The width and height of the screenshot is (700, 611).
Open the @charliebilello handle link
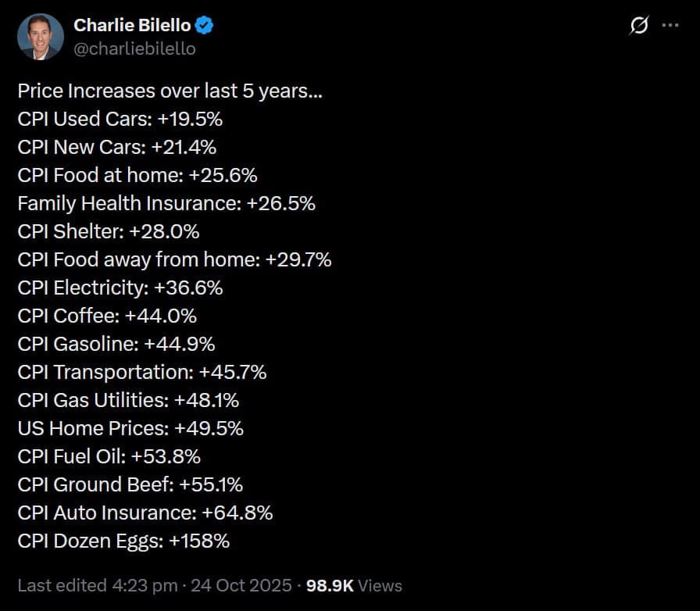coord(134,48)
